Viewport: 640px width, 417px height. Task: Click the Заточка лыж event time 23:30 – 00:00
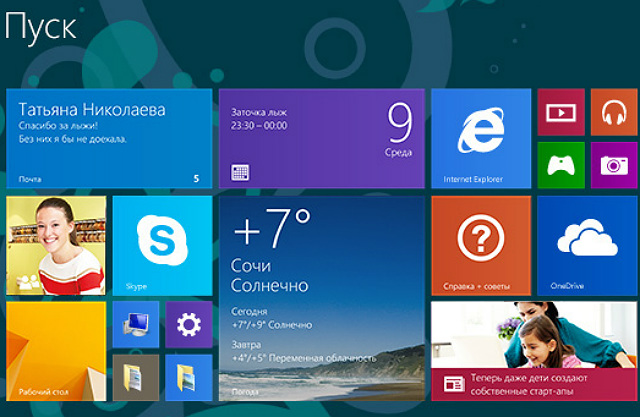[x=259, y=125]
